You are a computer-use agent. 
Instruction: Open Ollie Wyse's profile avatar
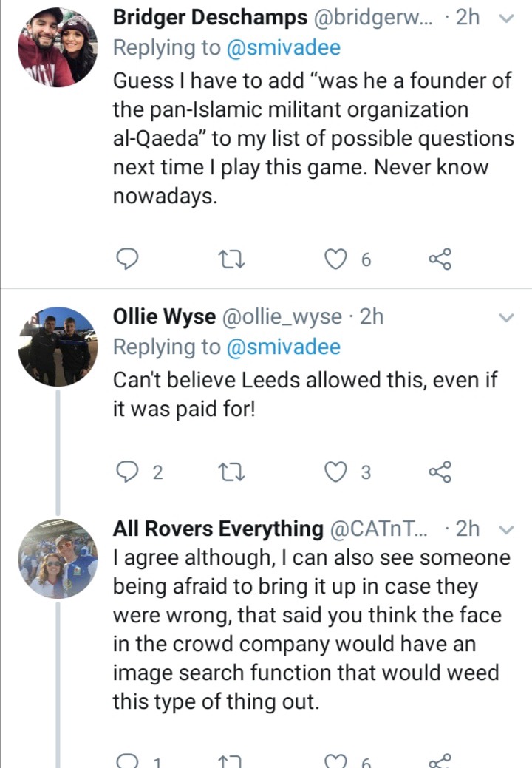pos(58,346)
